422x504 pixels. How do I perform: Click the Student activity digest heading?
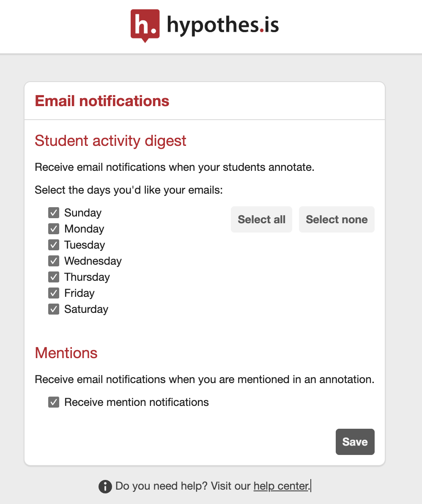[x=110, y=141]
